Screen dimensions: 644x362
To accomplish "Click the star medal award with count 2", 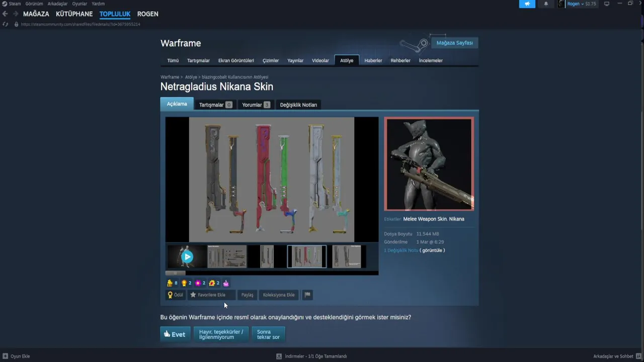I will tap(184, 283).
